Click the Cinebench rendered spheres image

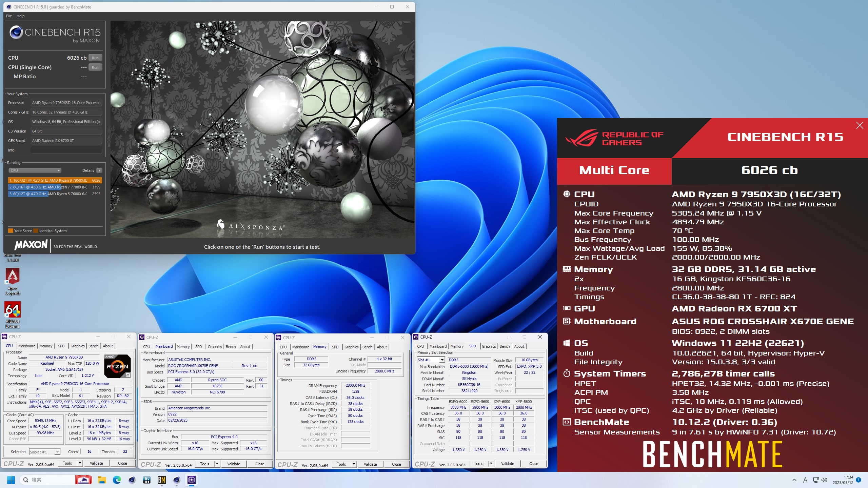(262, 129)
